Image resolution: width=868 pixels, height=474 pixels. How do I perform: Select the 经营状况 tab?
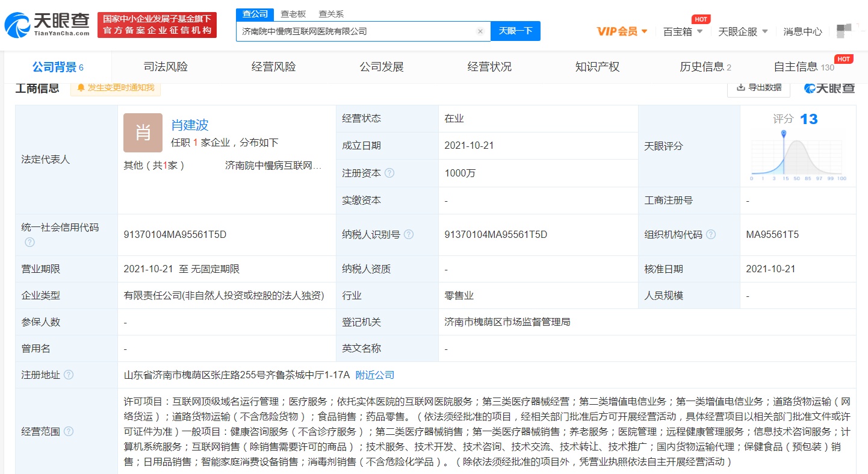tap(489, 67)
